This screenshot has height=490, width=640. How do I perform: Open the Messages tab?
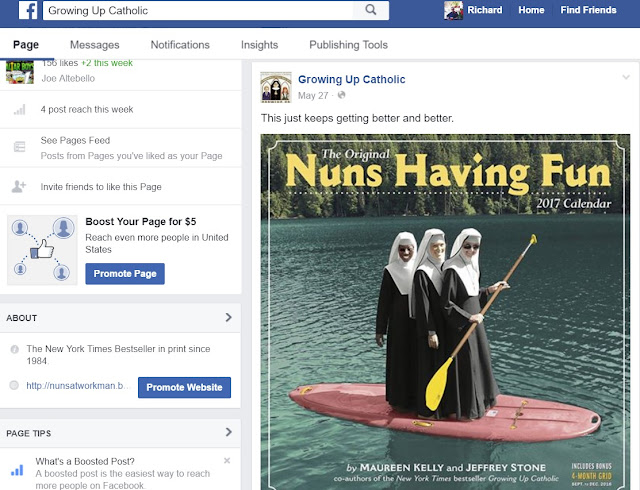pyautogui.click(x=95, y=45)
